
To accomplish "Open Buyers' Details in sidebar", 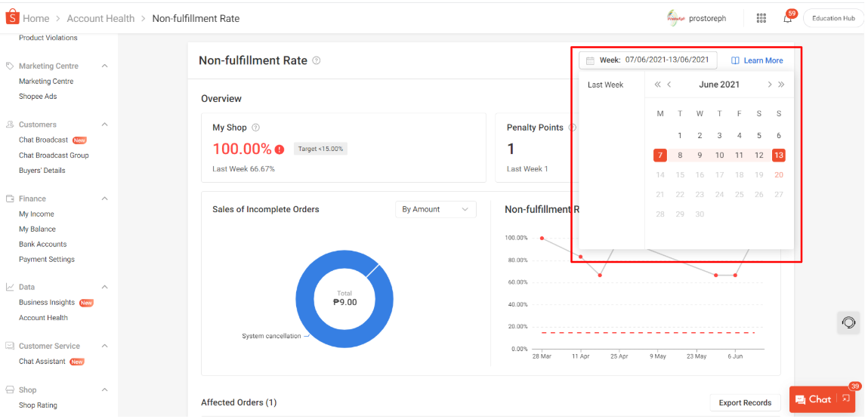I will coord(42,171).
